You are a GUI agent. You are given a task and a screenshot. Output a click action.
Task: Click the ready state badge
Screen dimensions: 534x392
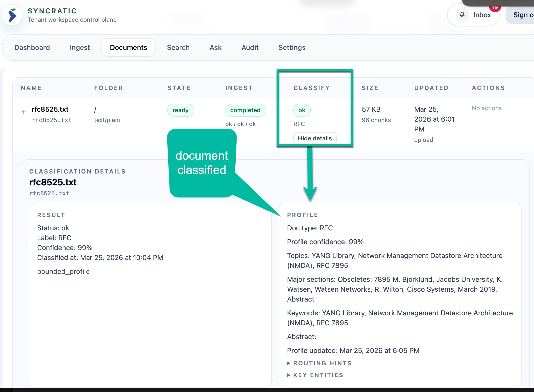click(180, 110)
